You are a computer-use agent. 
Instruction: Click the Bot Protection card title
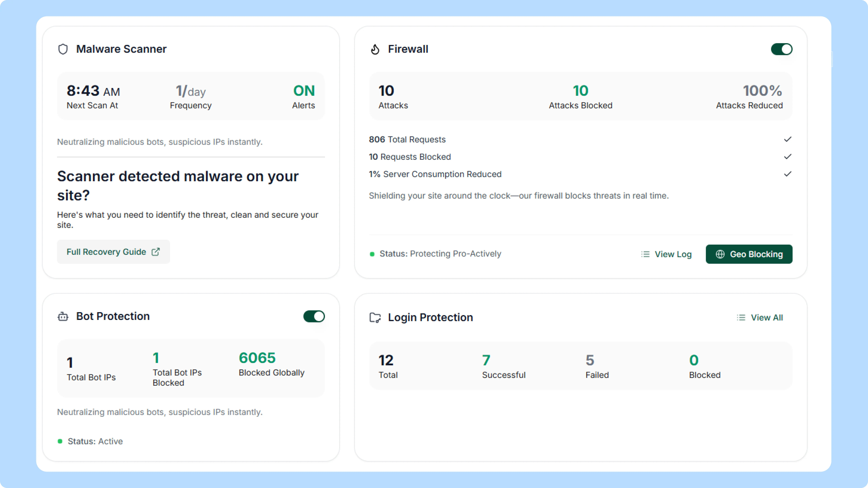[113, 316]
